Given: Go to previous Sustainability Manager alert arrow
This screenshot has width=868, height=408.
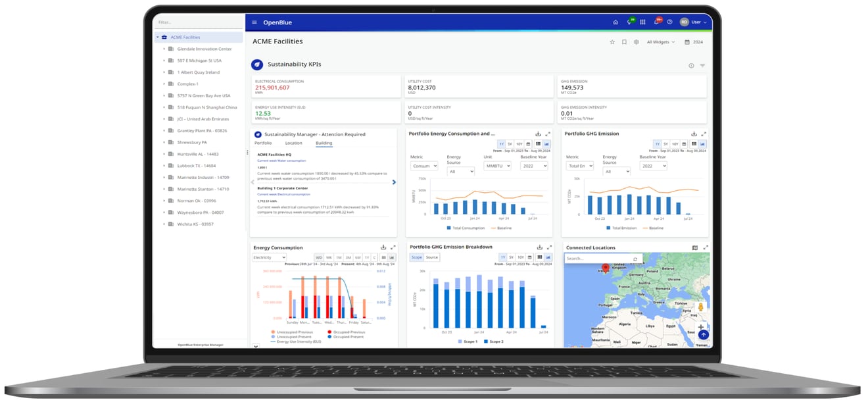Looking at the screenshot, I should tap(252, 182).
